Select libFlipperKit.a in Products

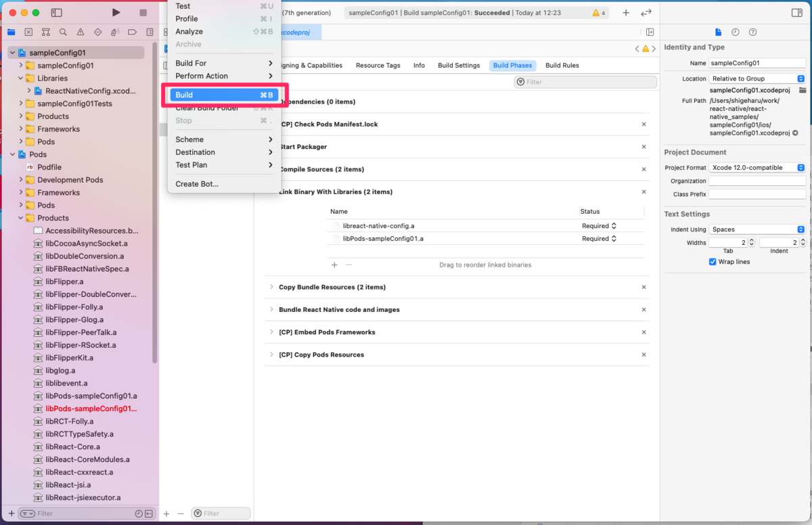pos(69,358)
